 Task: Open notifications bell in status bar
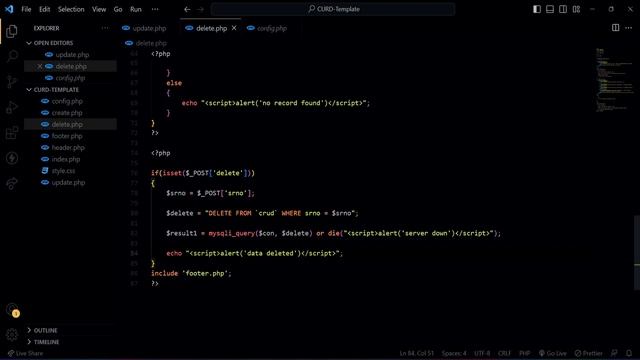point(629,353)
